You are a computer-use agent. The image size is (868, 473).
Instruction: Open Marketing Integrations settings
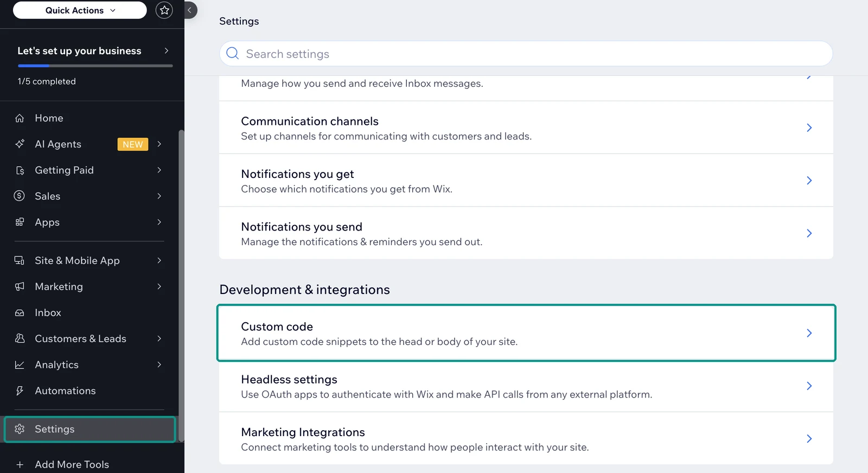coord(526,438)
